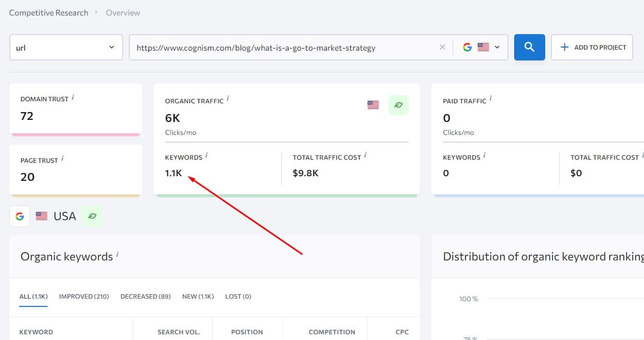Click the Page Trust value 20
This screenshot has width=644, height=340.
click(x=27, y=177)
